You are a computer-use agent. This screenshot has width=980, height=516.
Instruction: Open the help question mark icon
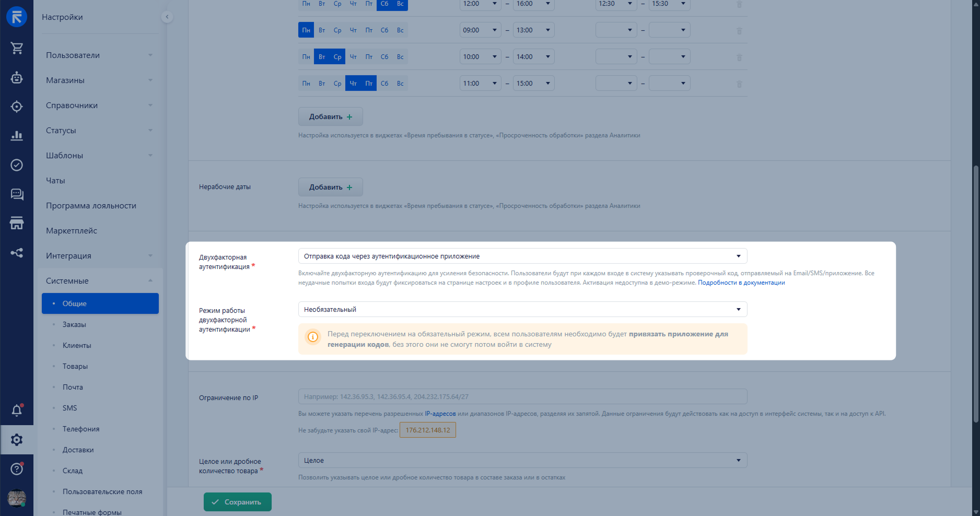[17, 469]
